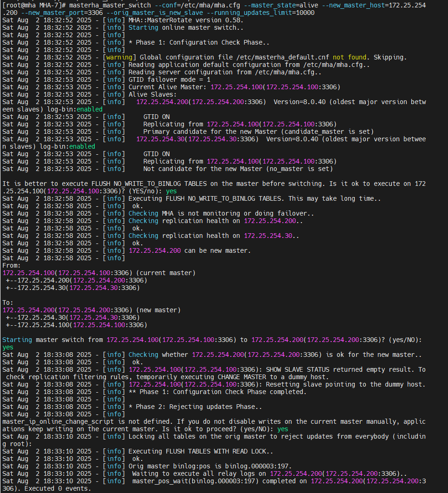The height and width of the screenshot is (493, 448).
Task: Click '* Phase 2: Rejecting updates Phase..' line
Action: coord(195,407)
